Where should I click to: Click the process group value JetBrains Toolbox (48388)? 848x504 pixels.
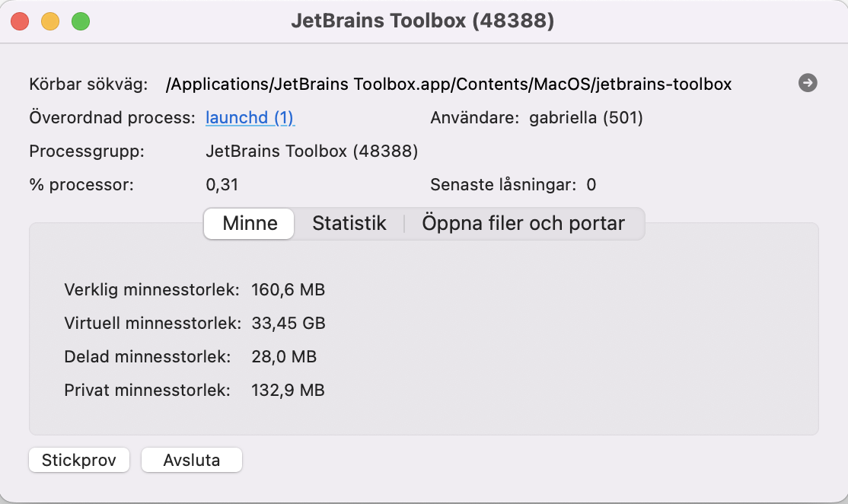pos(311,151)
